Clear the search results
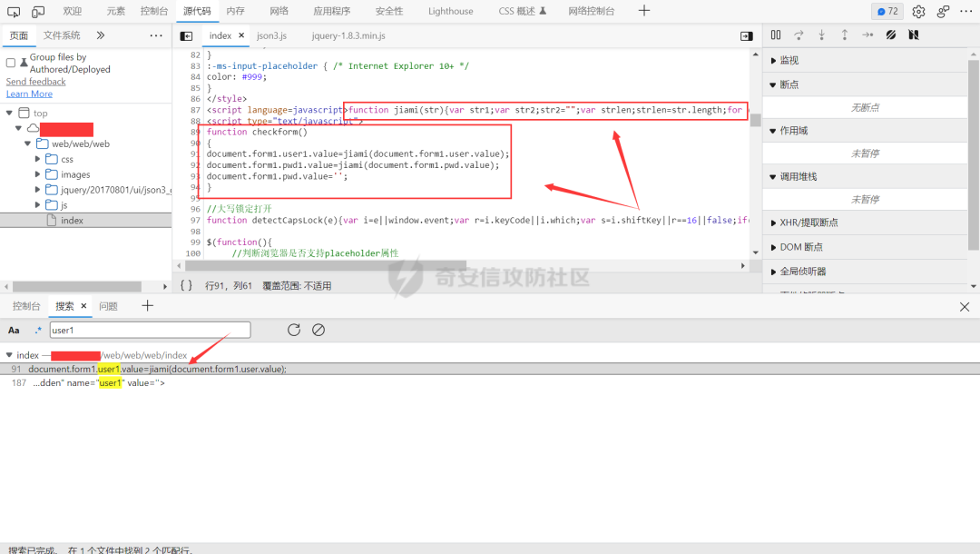Screen dimensions: 980x554 (x=318, y=330)
